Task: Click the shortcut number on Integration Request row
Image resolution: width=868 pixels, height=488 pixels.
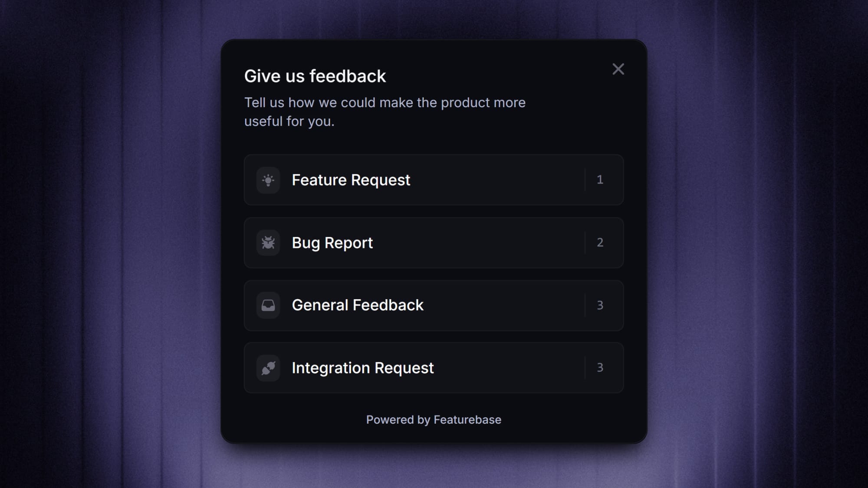Action: click(x=600, y=368)
